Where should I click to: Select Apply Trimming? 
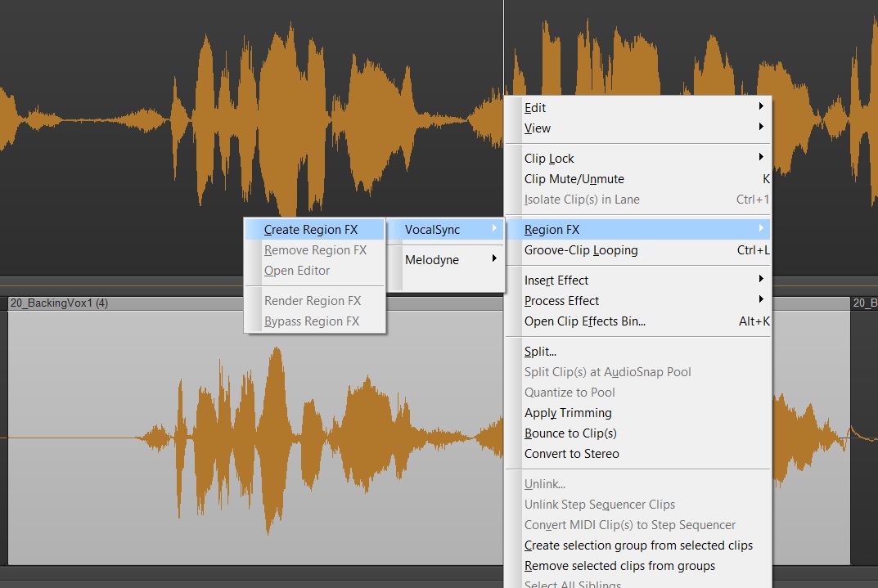click(637, 413)
